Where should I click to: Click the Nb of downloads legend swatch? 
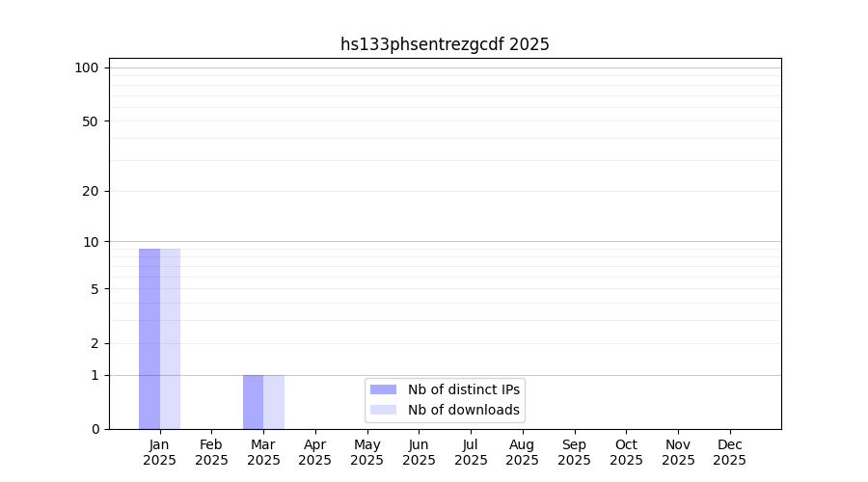[x=383, y=410]
